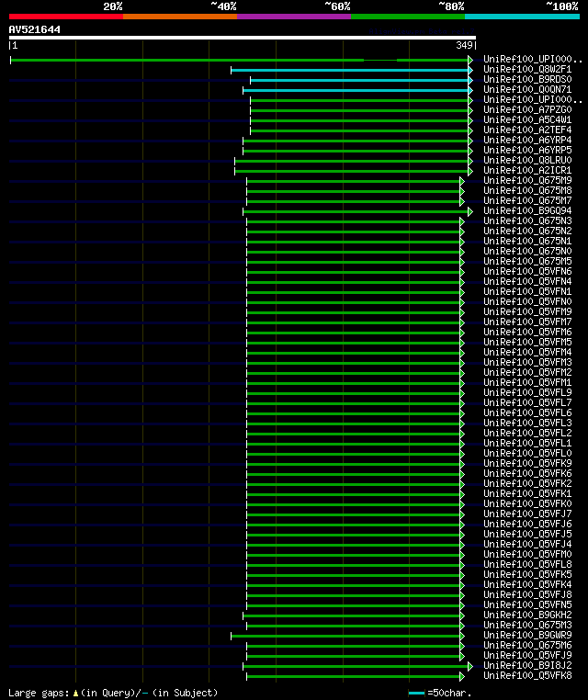Click hit label UniRef100_Q5VFM1
This screenshot has width=588, height=700.
pos(527,382)
